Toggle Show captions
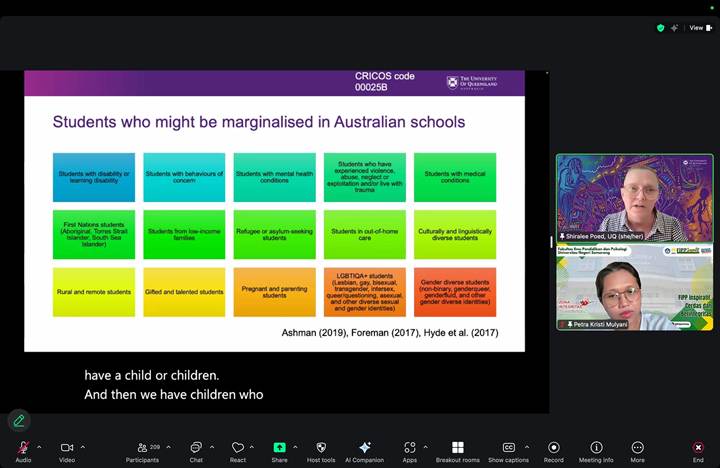Screen dimensions: 720x468 (x=508, y=448)
